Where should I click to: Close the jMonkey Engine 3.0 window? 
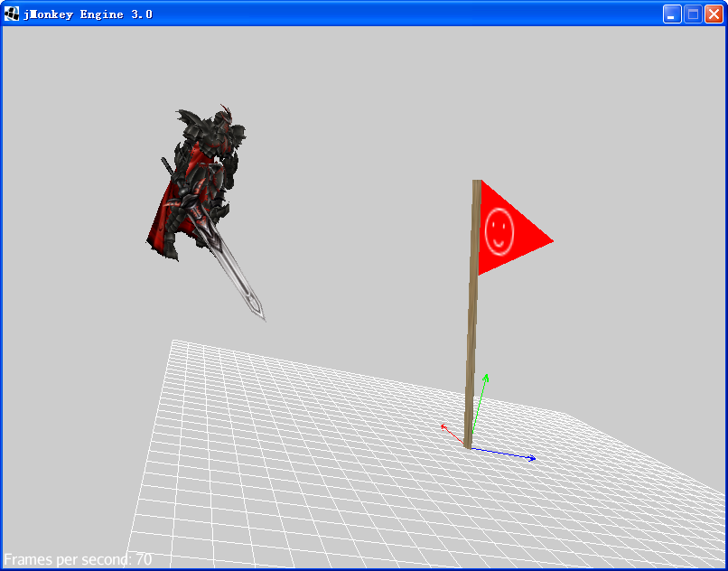(714, 14)
